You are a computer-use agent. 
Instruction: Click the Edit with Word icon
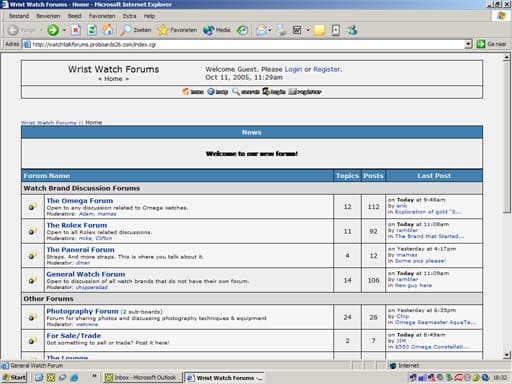pos(297,30)
